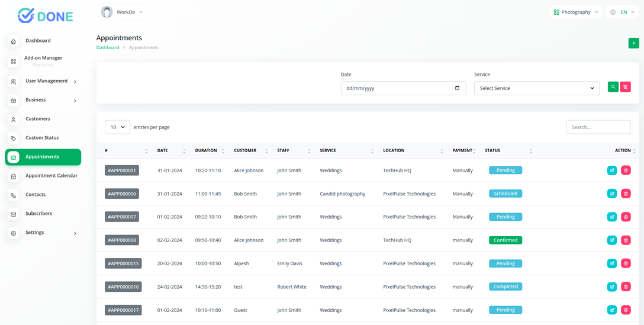Click the Settings gear icon

tap(13, 233)
